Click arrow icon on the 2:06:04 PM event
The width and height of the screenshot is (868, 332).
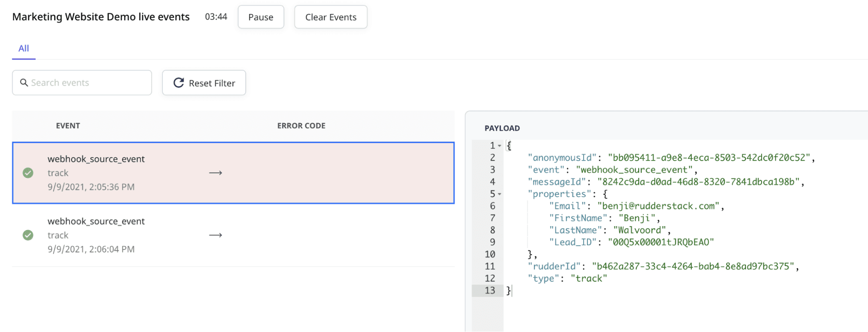tap(215, 235)
